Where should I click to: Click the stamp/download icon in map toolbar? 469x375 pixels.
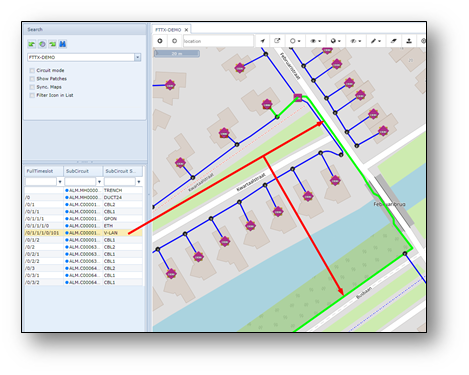[409, 41]
